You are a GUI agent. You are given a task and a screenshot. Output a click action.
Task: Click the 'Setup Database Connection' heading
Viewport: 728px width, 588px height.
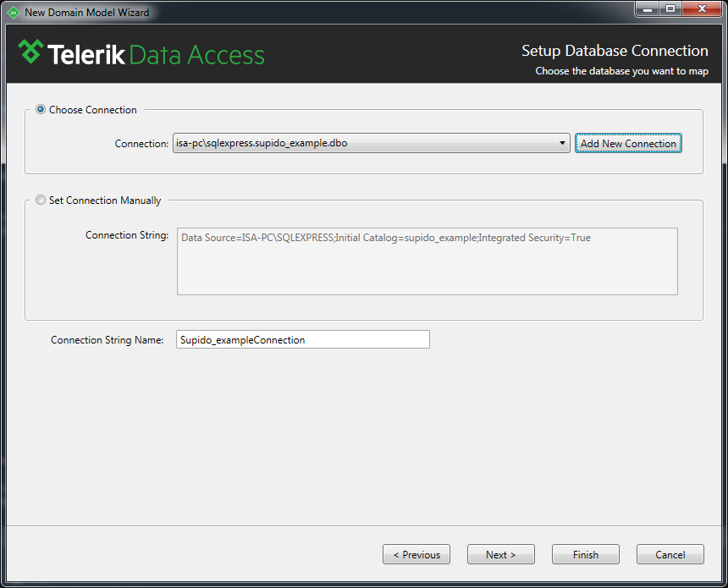[615, 51]
